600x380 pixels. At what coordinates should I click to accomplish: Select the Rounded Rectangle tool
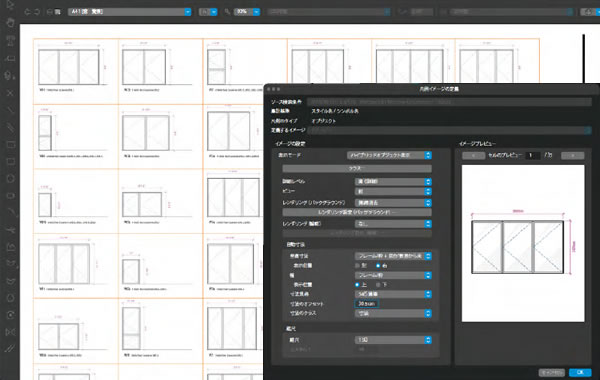[x=11, y=161]
